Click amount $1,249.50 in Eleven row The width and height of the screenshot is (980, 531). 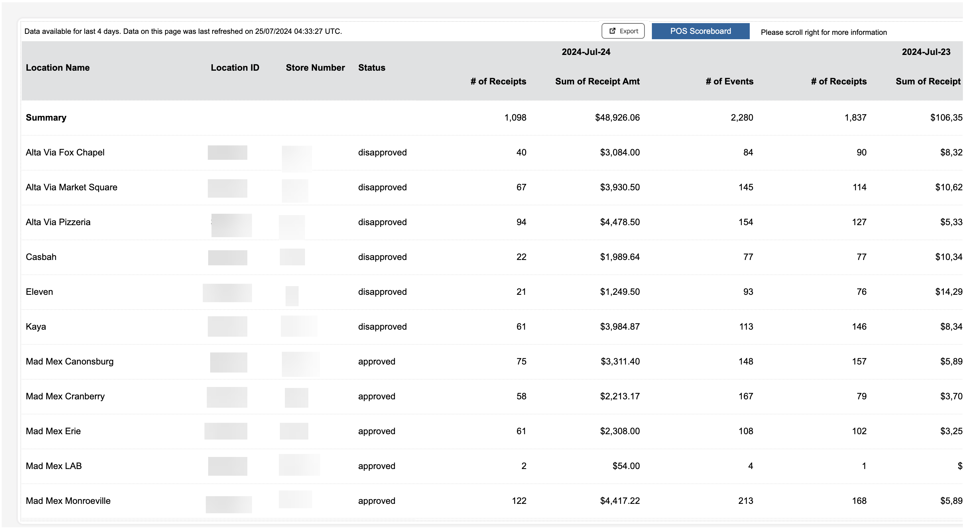pyautogui.click(x=620, y=292)
